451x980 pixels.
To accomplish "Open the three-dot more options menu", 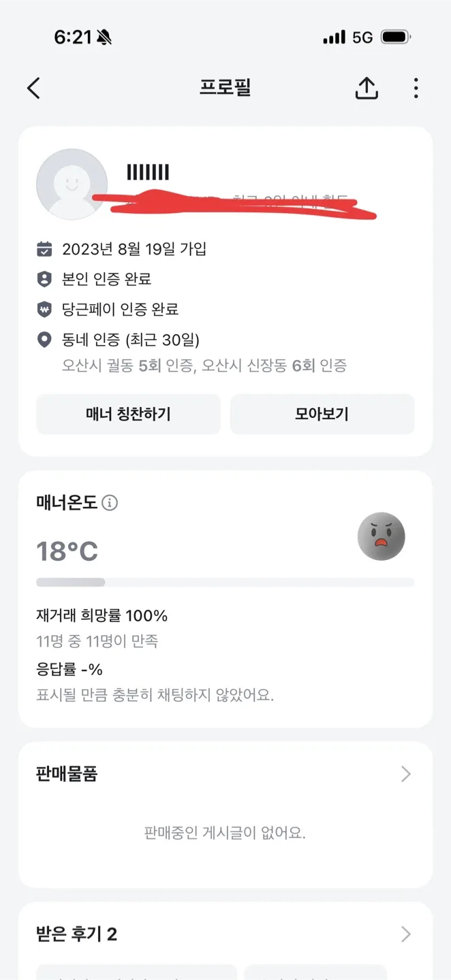I will (x=416, y=88).
